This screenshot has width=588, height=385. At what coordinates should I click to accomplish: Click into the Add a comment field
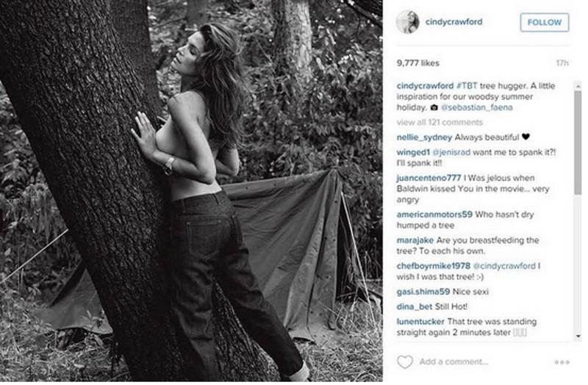point(453,361)
